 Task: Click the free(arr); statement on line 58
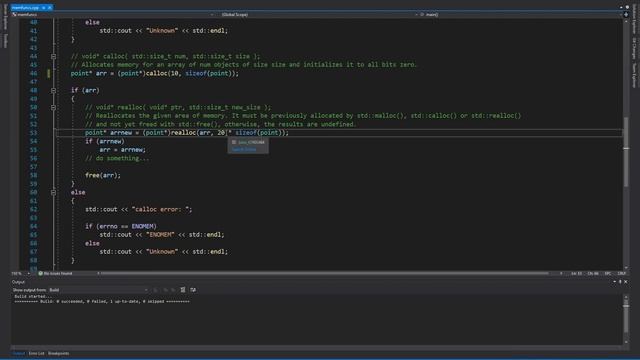coord(103,175)
